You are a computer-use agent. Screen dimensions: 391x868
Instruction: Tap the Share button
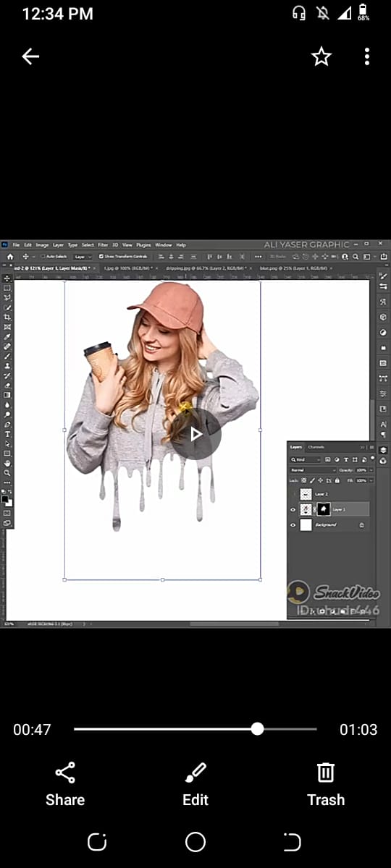point(65,784)
